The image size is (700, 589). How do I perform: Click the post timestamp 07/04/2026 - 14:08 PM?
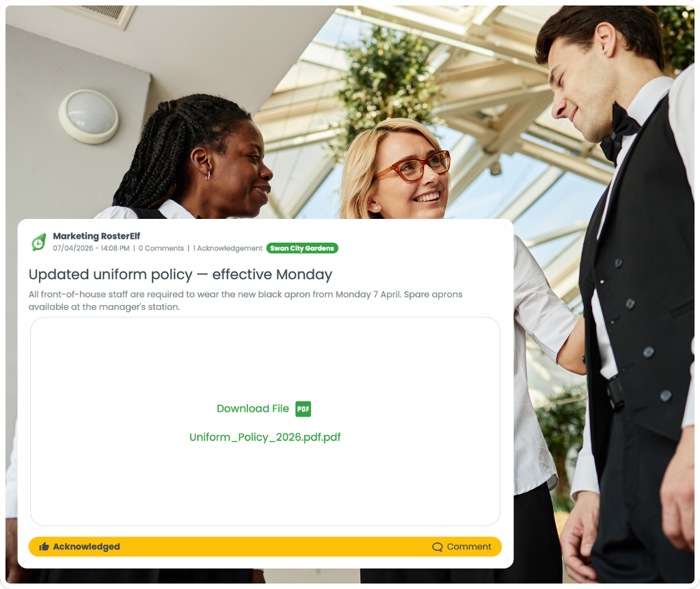click(x=91, y=248)
